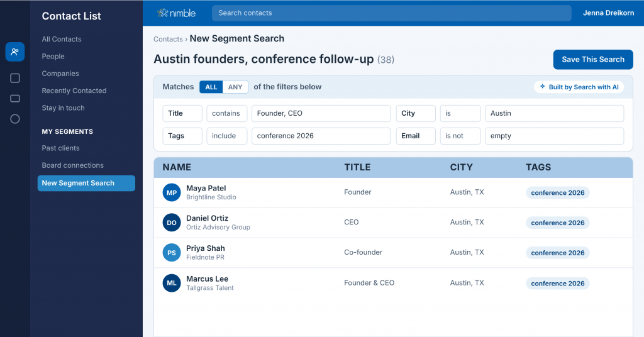644x337 pixels.
Task: Click conference 2026 tag for Priya Shah
Action: (558, 253)
